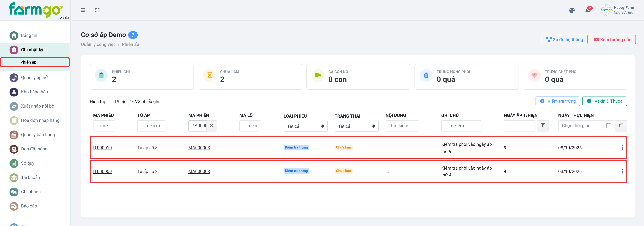Open the color theme palette
The width and height of the screenshot is (644, 226).
point(572,11)
